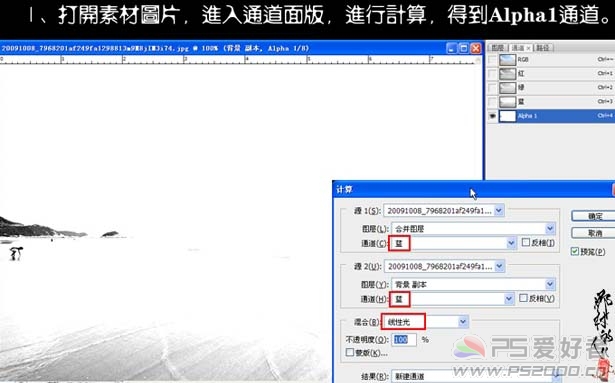Select the 红 channel thumbnail

[507, 74]
